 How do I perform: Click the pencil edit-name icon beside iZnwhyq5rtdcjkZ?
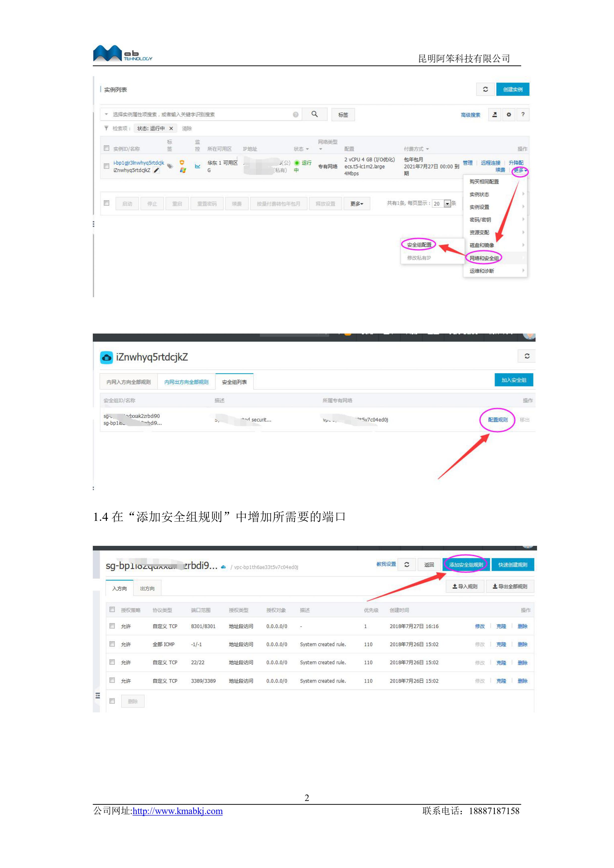point(156,170)
